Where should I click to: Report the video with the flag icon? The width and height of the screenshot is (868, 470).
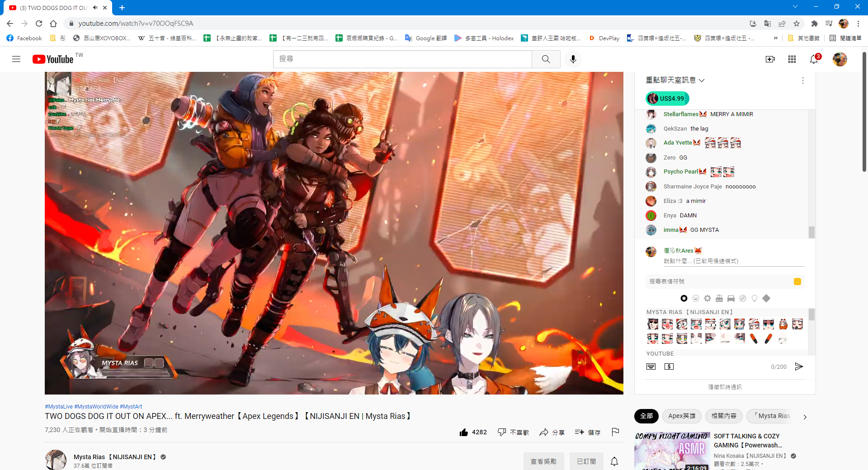coord(615,432)
